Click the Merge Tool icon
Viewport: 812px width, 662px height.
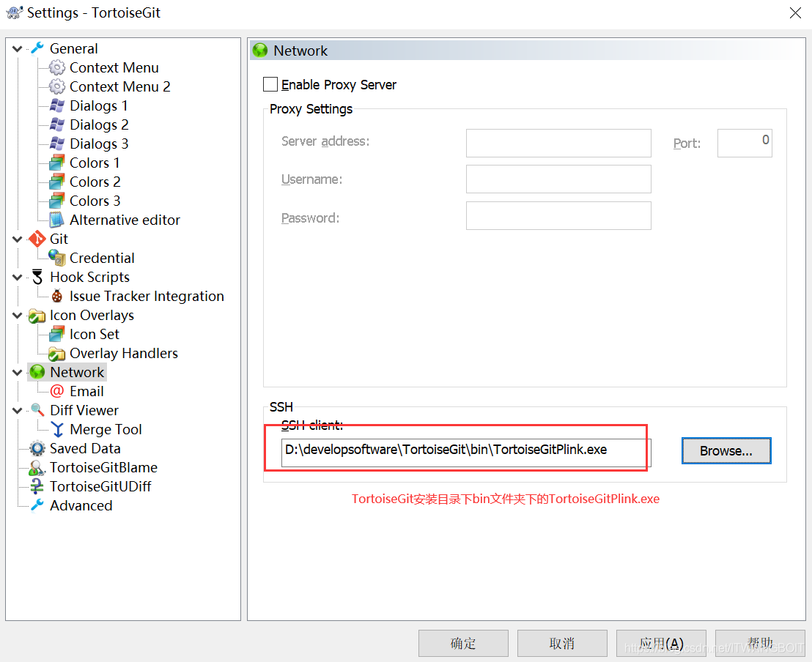[x=57, y=429]
